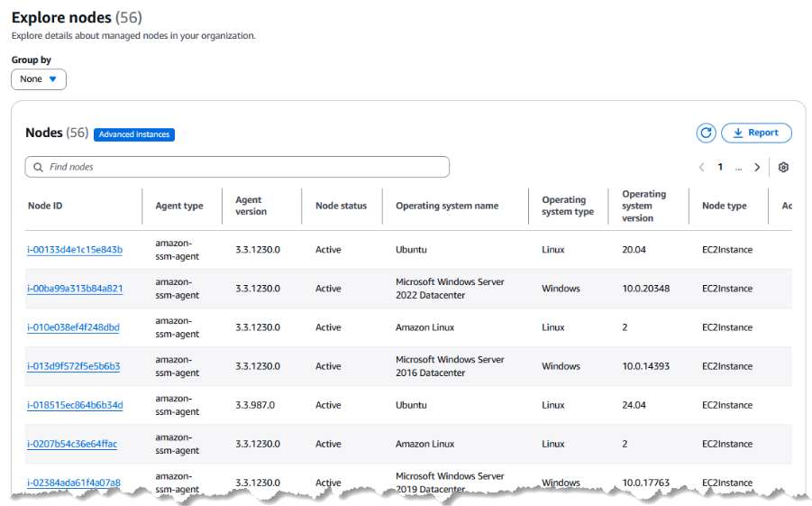Select page 1 in pagination

coord(720,167)
